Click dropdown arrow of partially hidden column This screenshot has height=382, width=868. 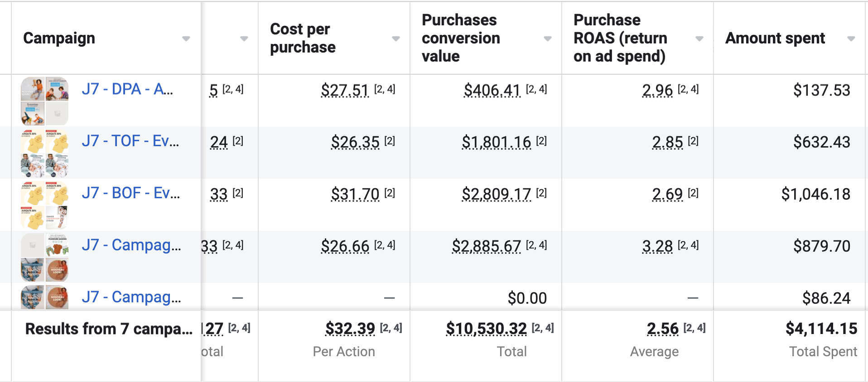coord(244,38)
